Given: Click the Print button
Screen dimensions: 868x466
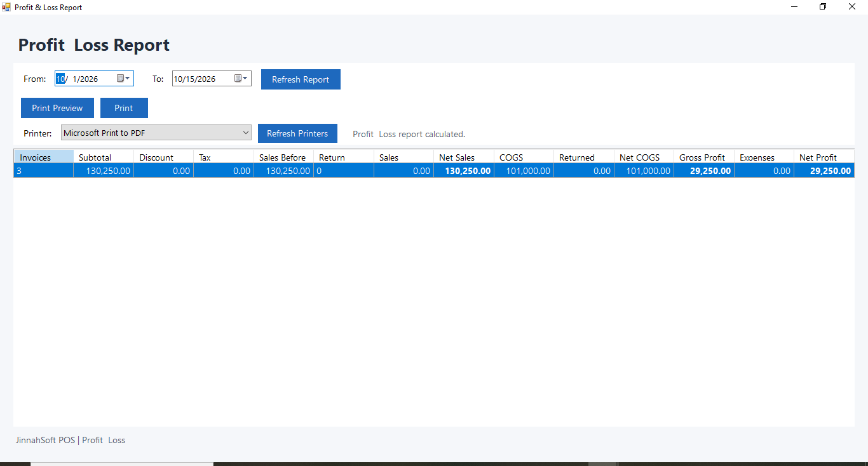Looking at the screenshot, I should pyautogui.click(x=124, y=108).
